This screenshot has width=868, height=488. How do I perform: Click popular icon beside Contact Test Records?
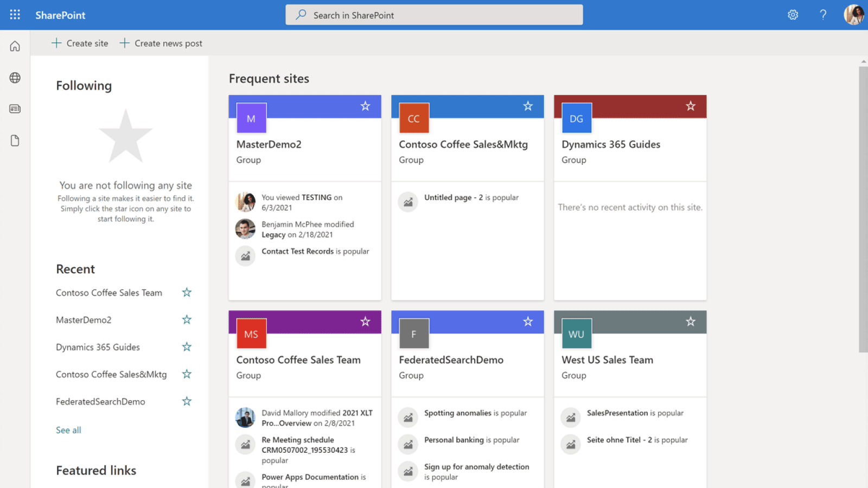click(245, 256)
